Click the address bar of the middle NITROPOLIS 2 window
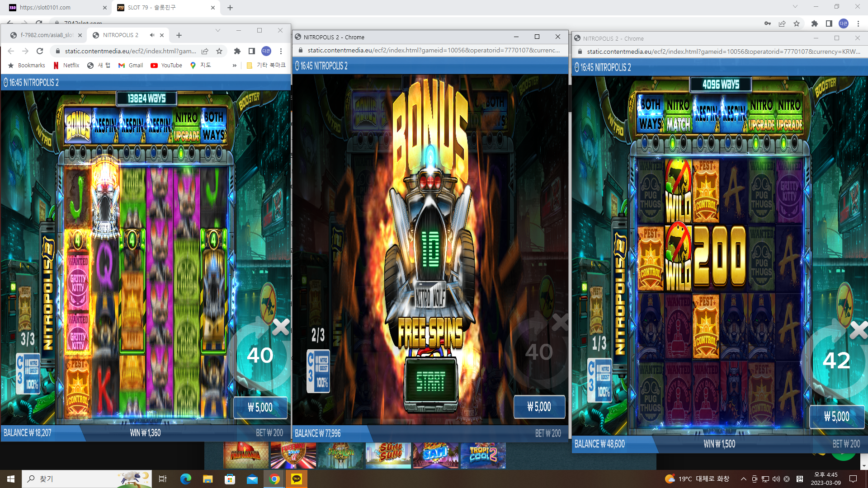The width and height of the screenshot is (868, 488). click(x=433, y=50)
